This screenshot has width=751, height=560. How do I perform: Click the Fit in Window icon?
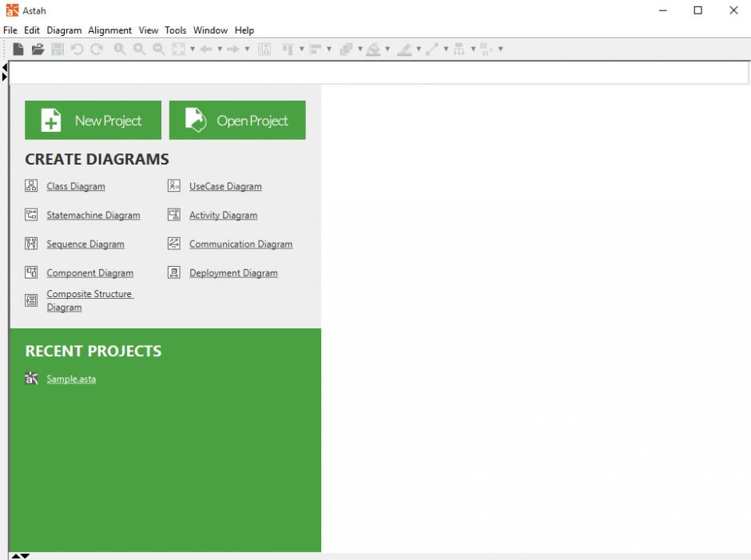[179, 49]
